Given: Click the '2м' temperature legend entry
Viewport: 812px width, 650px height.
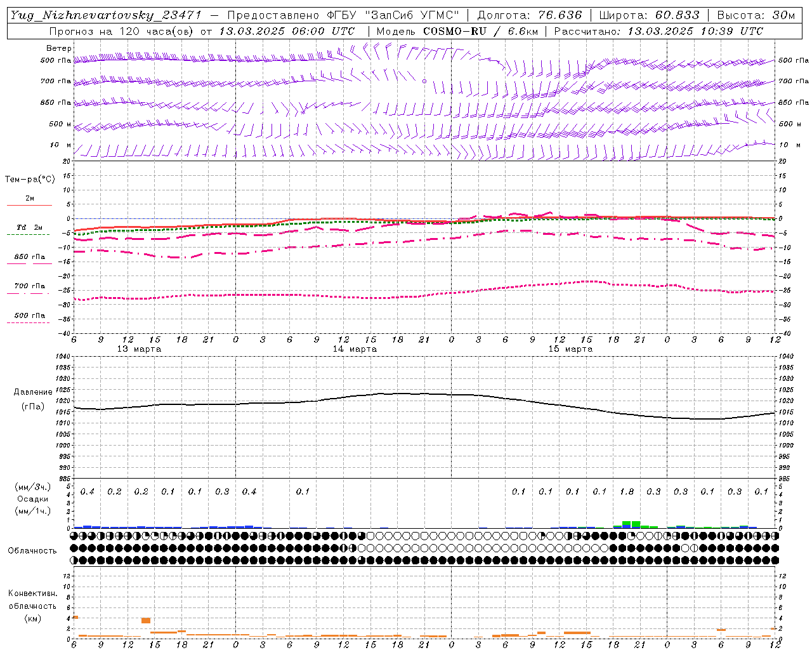Looking at the screenshot, I should click(x=29, y=199).
